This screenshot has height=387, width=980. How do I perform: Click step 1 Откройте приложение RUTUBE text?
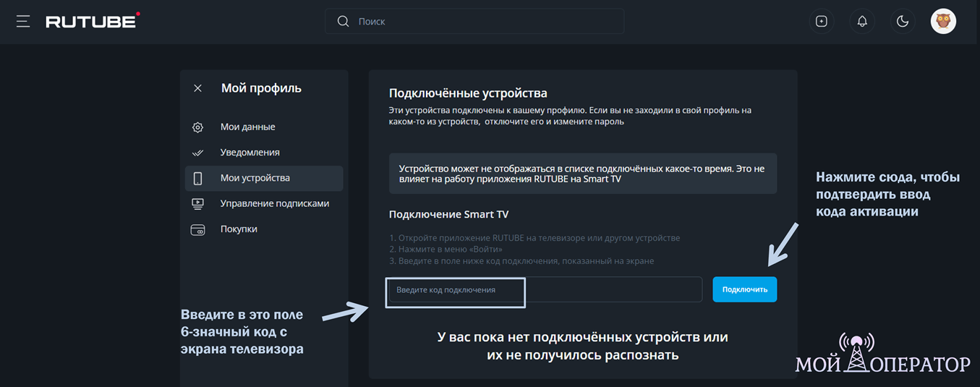point(534,238)
